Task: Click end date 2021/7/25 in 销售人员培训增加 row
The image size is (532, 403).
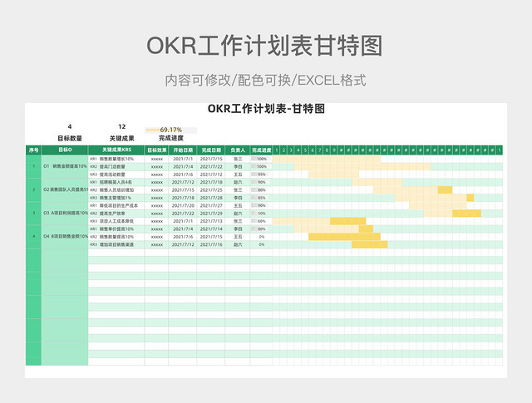Action: point(211,190)
